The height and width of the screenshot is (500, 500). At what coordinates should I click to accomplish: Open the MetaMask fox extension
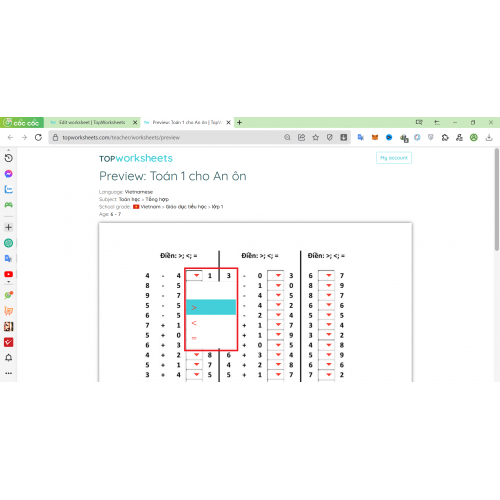point(375,137)
